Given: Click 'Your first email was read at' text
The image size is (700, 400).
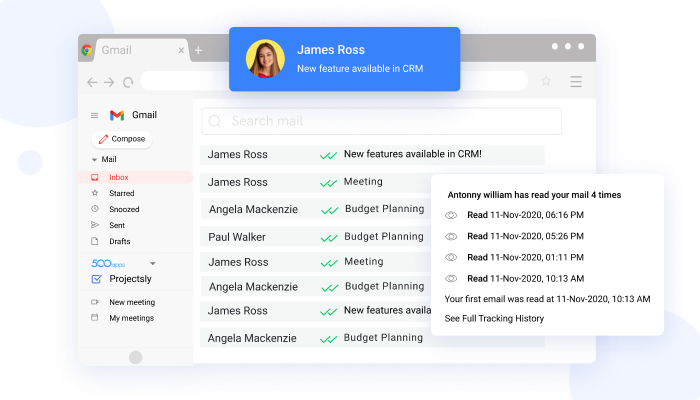Looking at the screenshot, I should (x=547, y=299).
